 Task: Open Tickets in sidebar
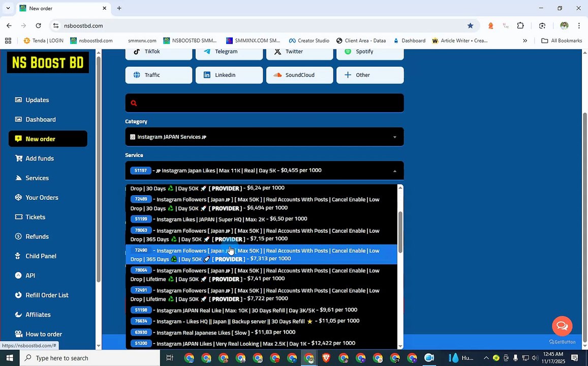coord(35,217)
